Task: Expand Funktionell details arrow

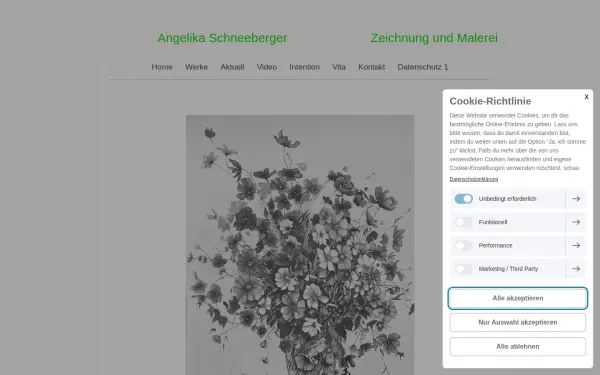Action: click(576, 222)
